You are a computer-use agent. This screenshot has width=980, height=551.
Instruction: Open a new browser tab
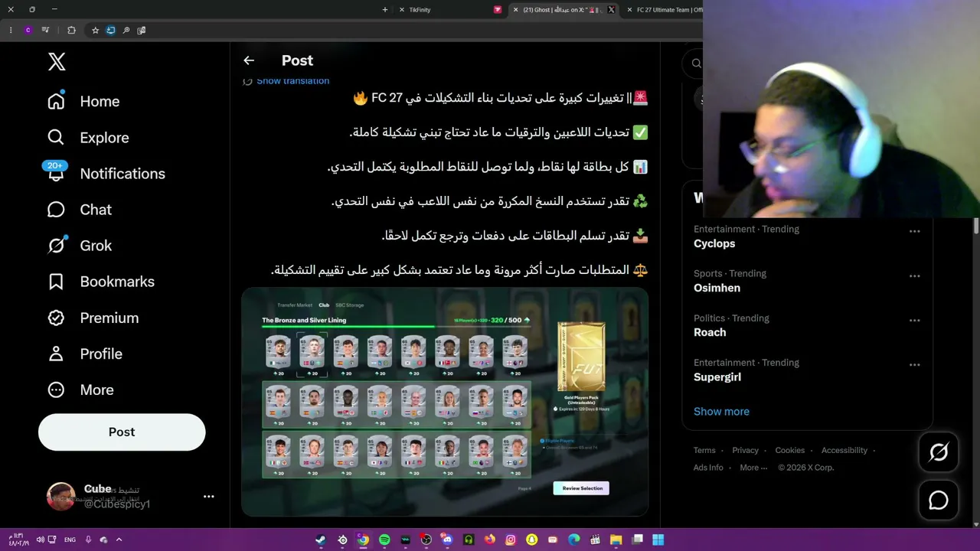pyautogui.click(x=385, y=10)
